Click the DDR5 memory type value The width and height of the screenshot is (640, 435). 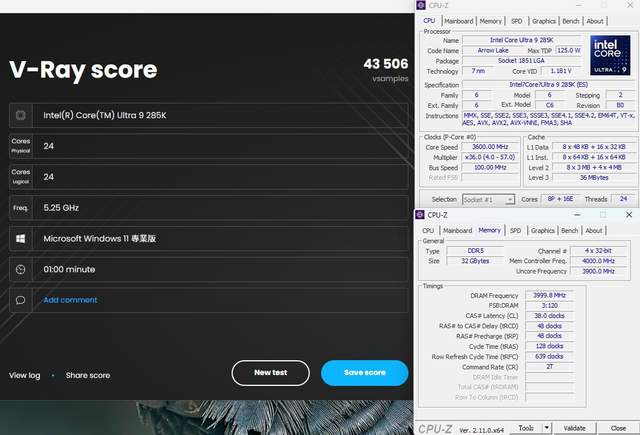(476, 251)
